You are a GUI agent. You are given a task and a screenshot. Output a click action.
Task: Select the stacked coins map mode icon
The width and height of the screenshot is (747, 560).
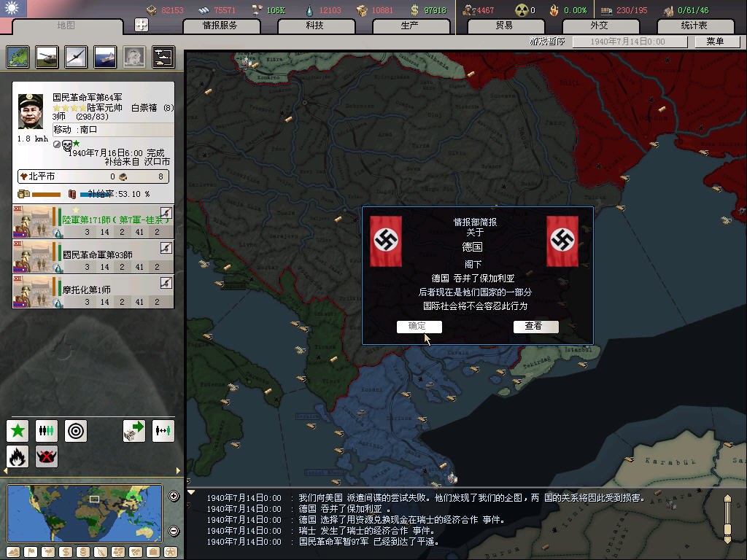tap(83, 553)
